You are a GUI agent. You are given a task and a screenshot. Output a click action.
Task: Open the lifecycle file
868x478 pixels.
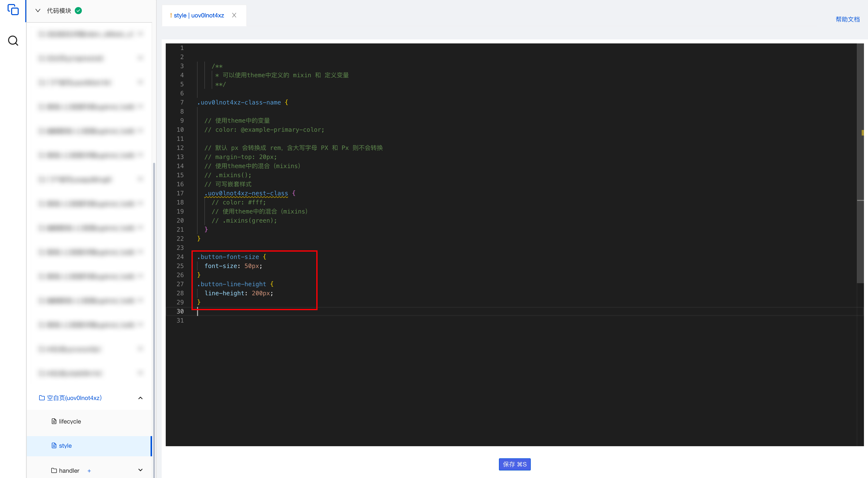click(70, 421)
